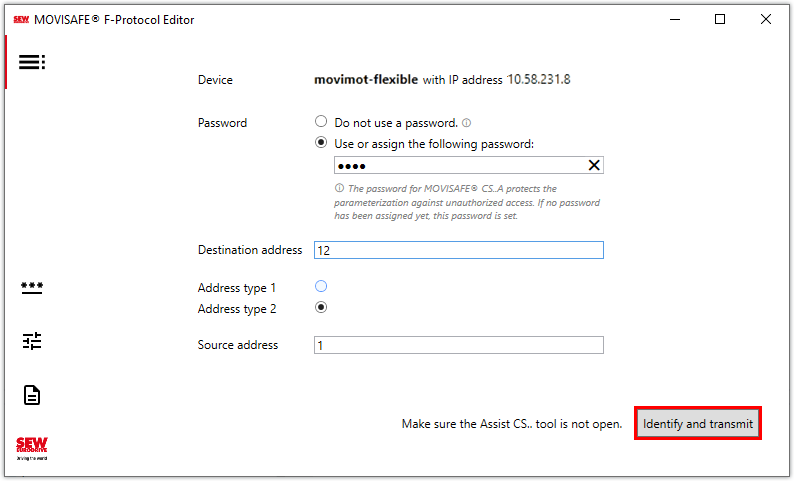Open the parameter sliders sidebar icon
The width and height of the screenshot is (794, 481).
[32, 341]
